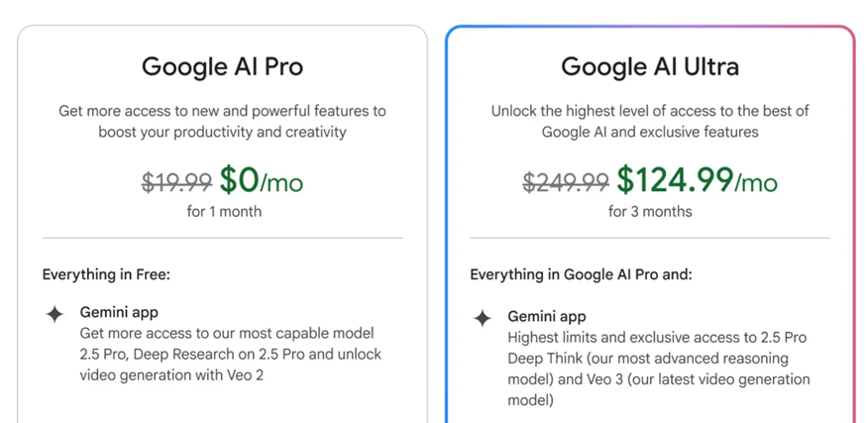
Task: Click the Ultra "highest level of access" description
Action: (x=650, y=122)
